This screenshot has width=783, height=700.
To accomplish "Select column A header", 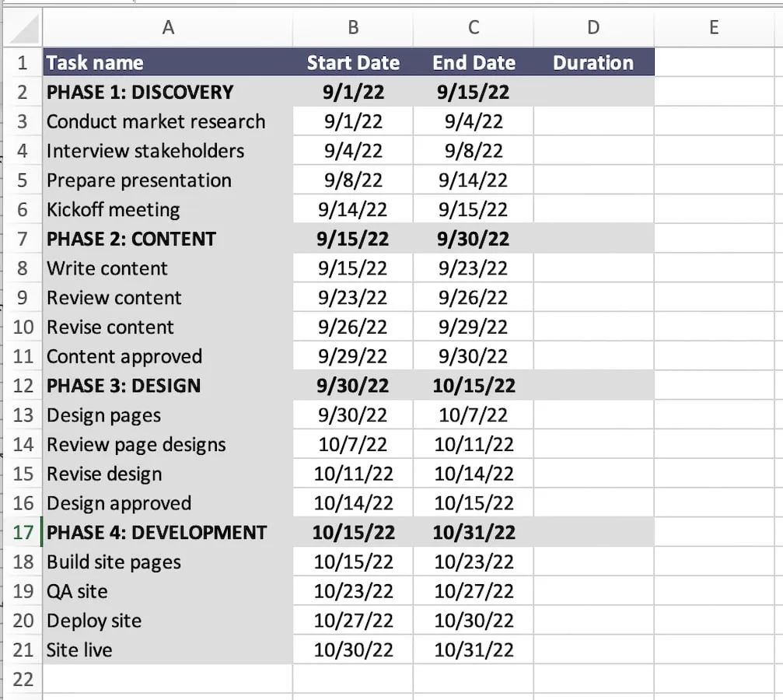I will (x=168, y=27).
